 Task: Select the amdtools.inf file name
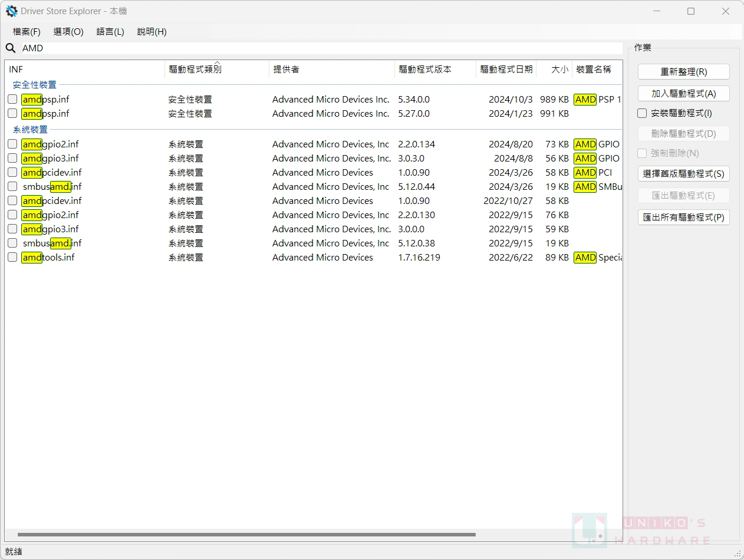pyautogui.click(x=48, y=258)
